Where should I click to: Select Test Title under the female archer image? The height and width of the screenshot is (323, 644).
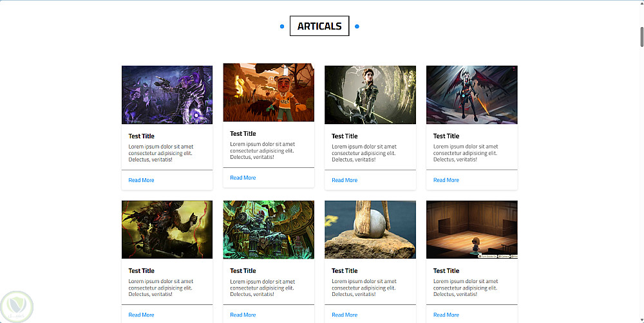tap(345, 136)
